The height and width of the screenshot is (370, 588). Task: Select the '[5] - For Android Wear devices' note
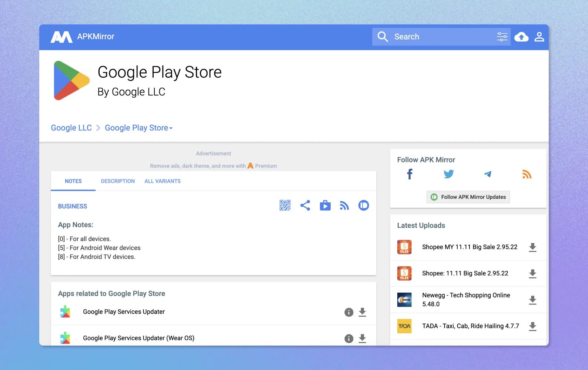click(x=99, y=248)
